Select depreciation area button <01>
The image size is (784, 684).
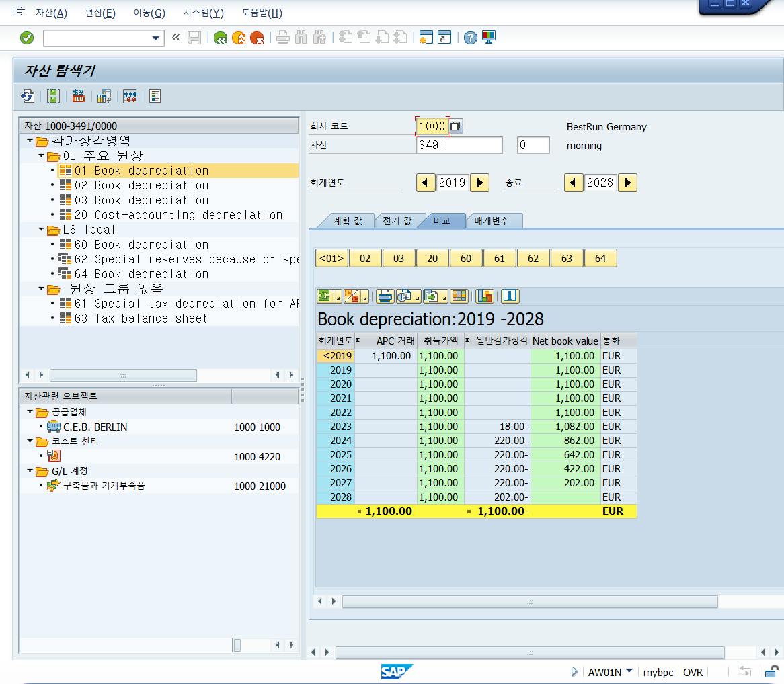pyautogui.click(x=331, y=258)
